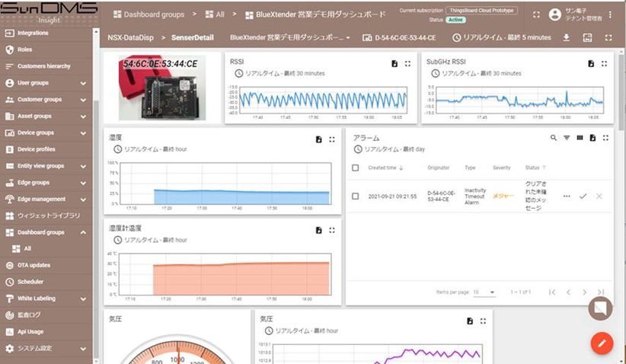Open the alarm filter icon
Image resolution: width=626 pixels, height=364 pixels.
pos(567,138)
